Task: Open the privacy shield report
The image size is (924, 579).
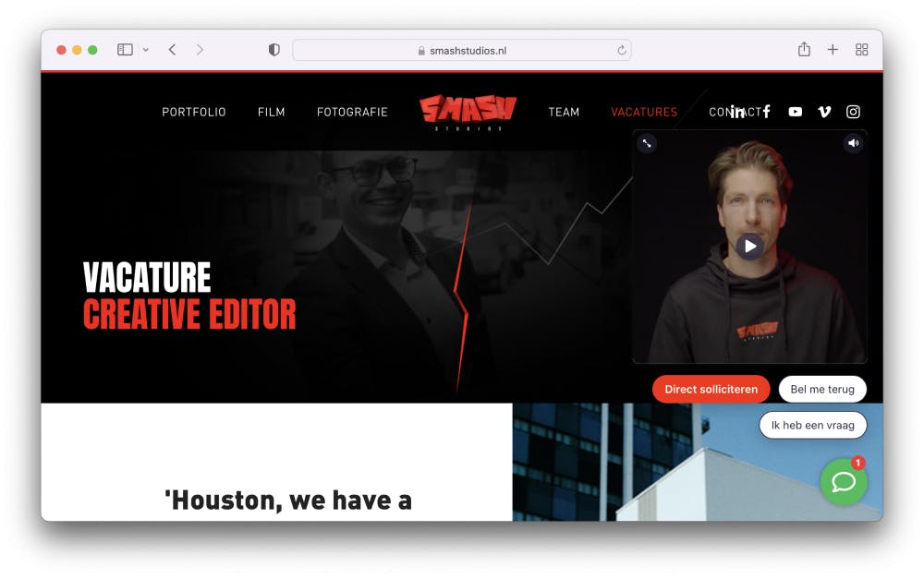Action: point(274,50)
